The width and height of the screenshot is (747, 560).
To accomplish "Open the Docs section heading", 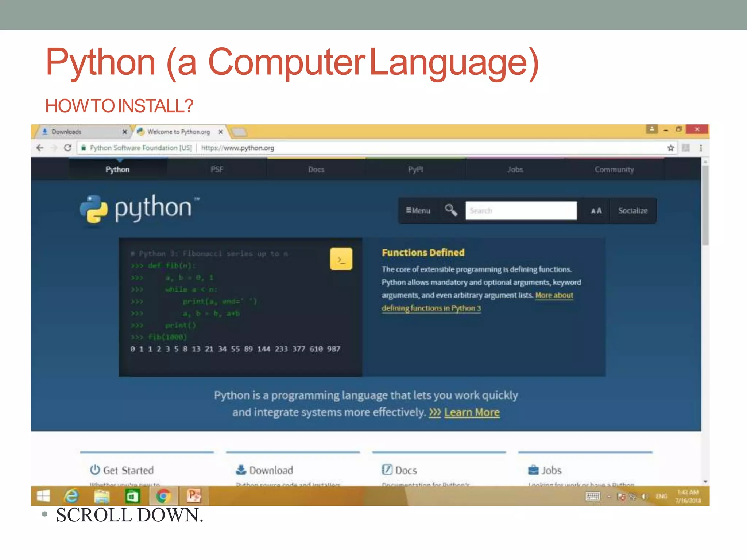I will pyautogui.click(x=406, y=470).
